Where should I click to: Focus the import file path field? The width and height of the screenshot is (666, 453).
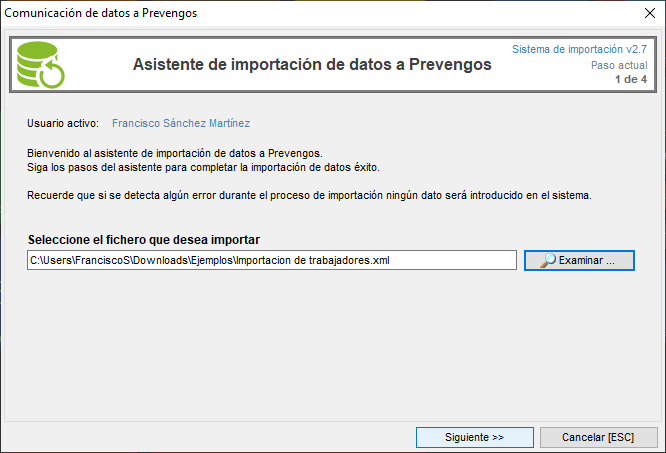click(x=272, y=260)
